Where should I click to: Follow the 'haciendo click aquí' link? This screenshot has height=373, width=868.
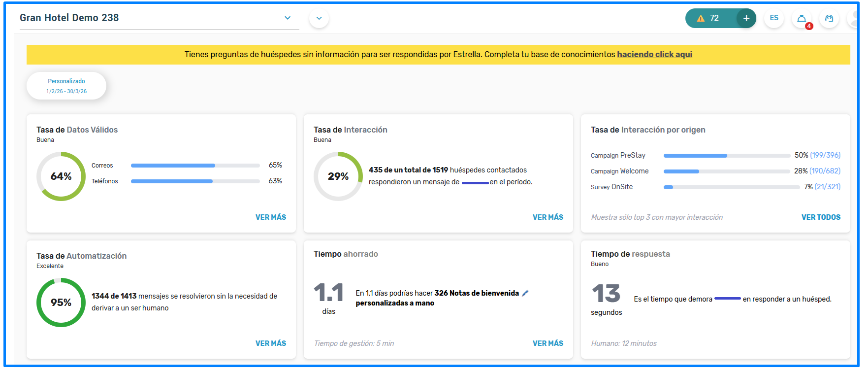[654, 55]
